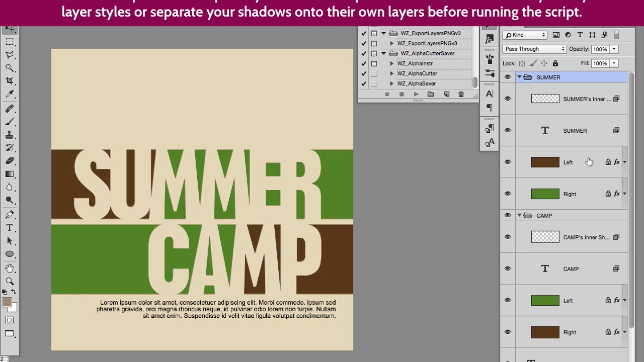Viewport: 644px width, 362px height.
Task: Hide the SUMMER group visibility eye
Action: (508, 77)
